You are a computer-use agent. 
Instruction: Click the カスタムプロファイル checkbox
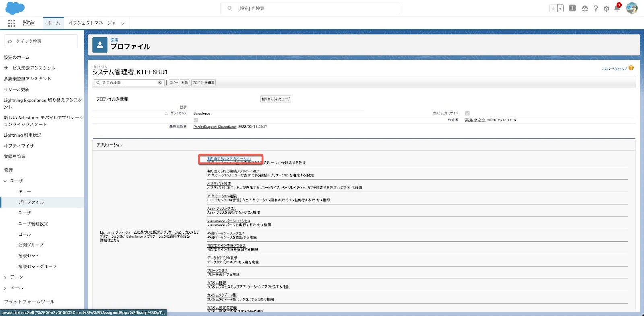[x=467, y=113]
